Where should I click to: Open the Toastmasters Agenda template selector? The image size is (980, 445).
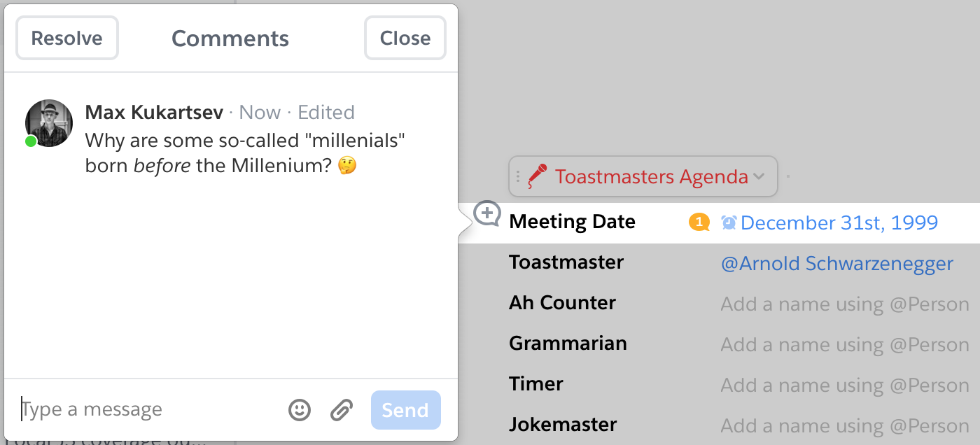tap(643, 176)
